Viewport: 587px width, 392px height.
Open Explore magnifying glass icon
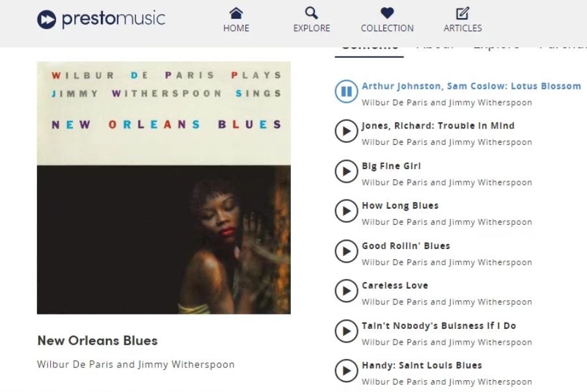pos(312,14)
